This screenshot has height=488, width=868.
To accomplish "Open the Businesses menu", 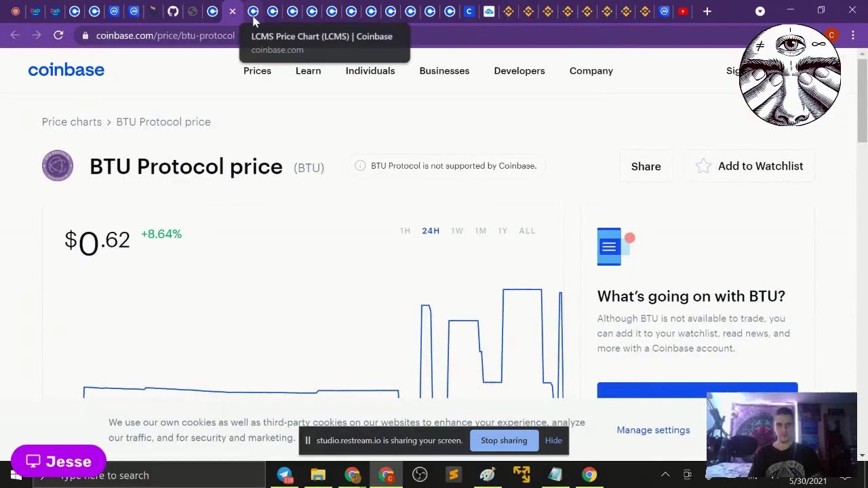I will [x=444, y=70].
